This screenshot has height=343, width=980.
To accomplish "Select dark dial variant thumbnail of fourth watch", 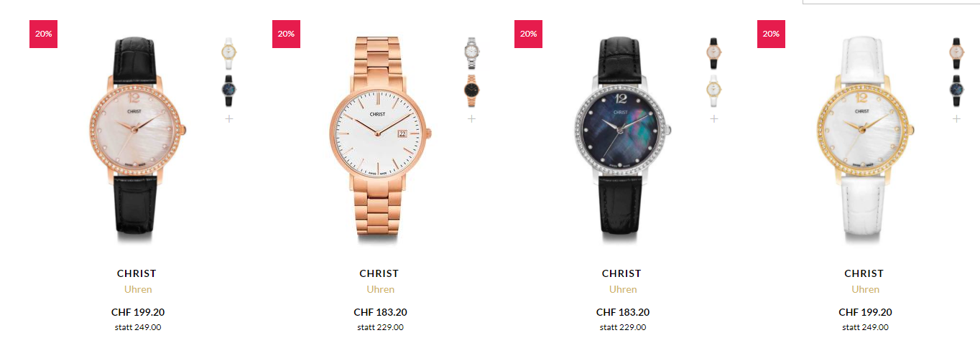I will (x=956, y=90).
